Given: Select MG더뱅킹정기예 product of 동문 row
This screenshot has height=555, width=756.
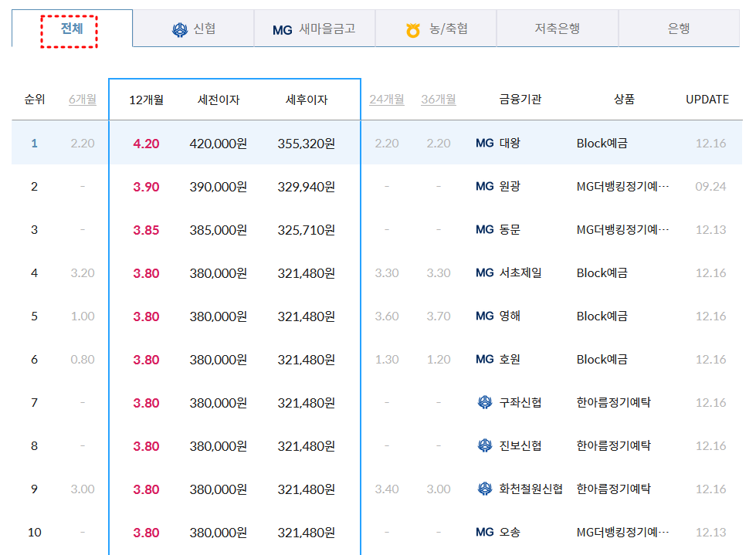Looking at the screenshot, I should pos(623,230).
